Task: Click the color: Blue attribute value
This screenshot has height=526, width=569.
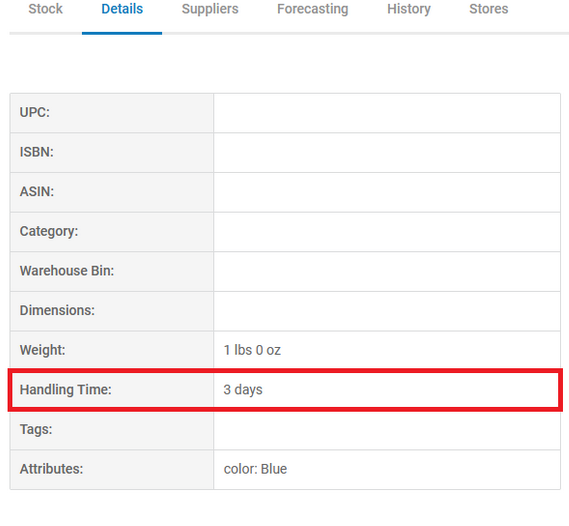Action: [255, 469]
